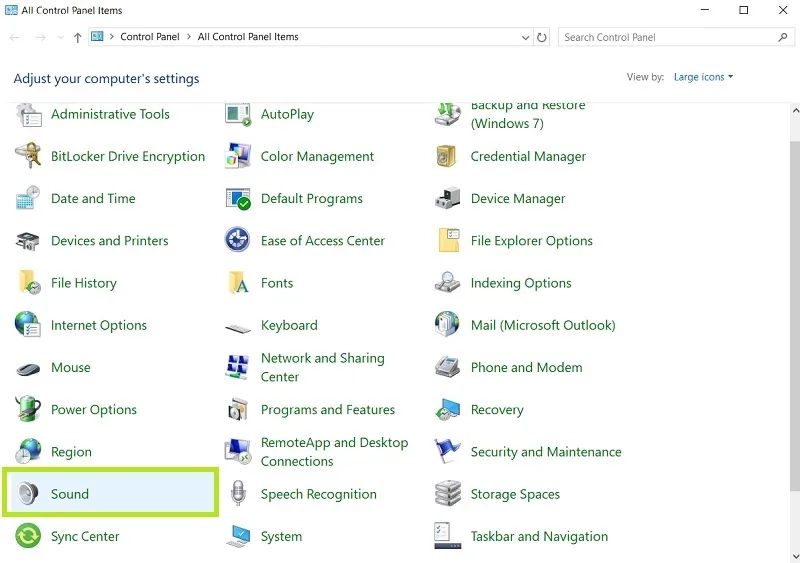Click the Ease of Access Center icon
Viewport: 800px width, 563px height.
237,240
